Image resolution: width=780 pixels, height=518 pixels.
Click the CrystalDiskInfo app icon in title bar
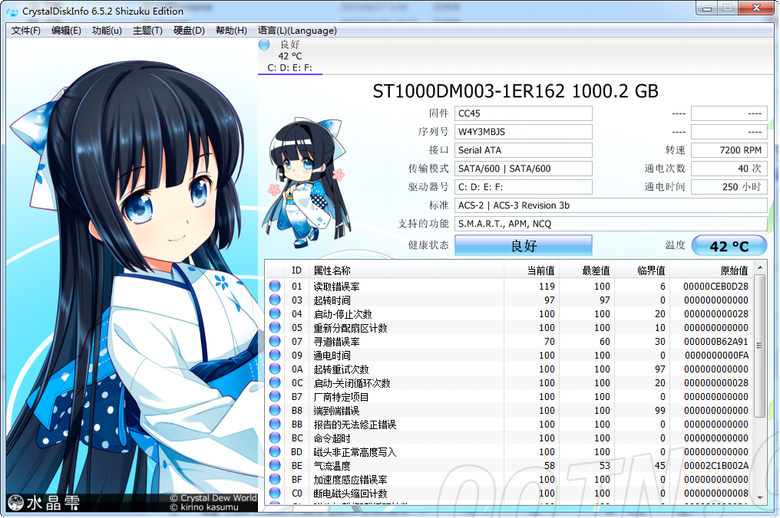(x=11, y=11)
